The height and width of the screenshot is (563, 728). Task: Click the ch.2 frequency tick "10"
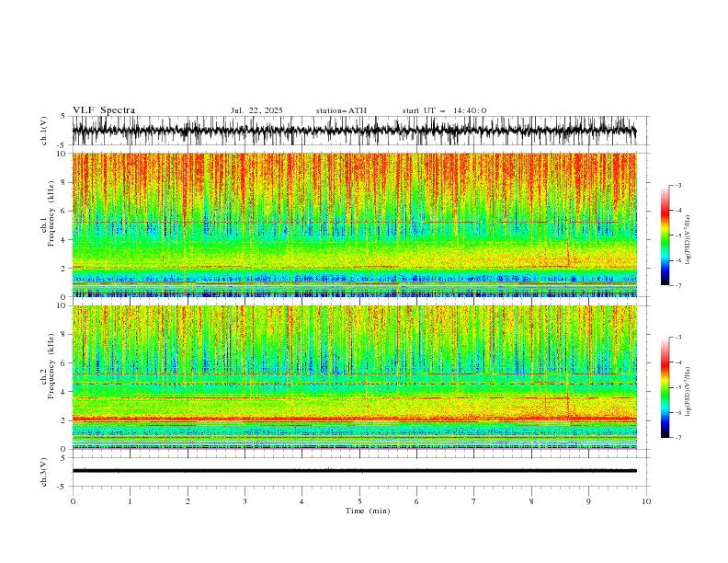[62, 305]
